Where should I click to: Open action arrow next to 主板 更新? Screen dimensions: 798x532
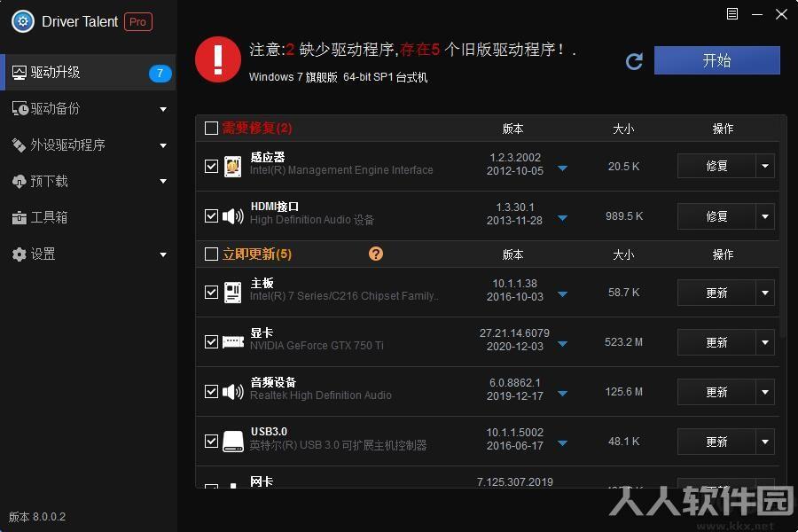pyautogui.click(x=765, y=293)
